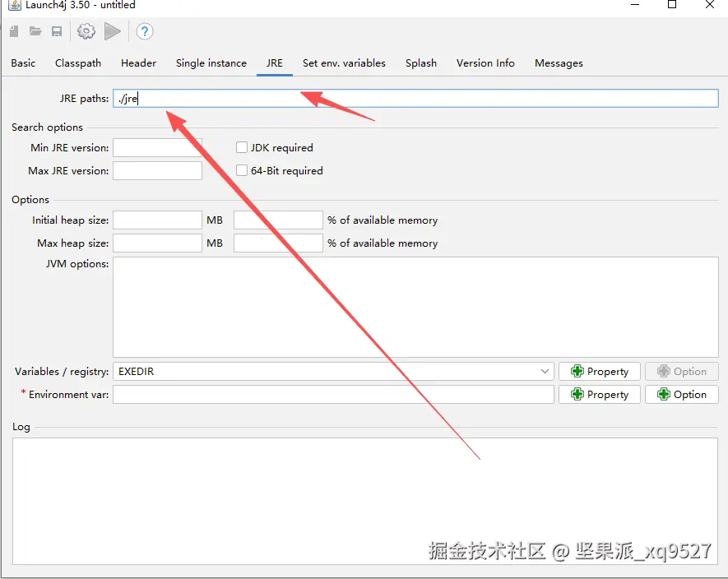728x579 pixels.
Task: Open the Classpath tab
Action: [x=78, y=63]
